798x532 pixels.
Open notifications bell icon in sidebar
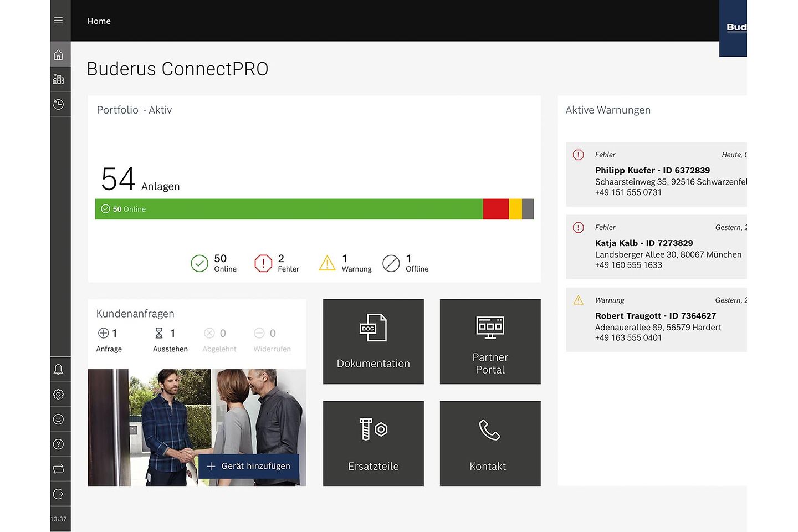coord(58,370)
